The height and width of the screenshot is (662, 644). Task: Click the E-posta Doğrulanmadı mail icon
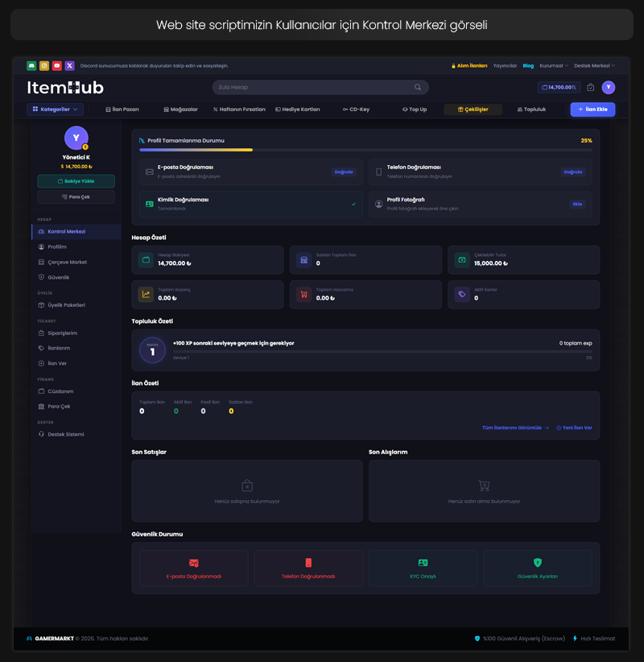tap(194, 563)
